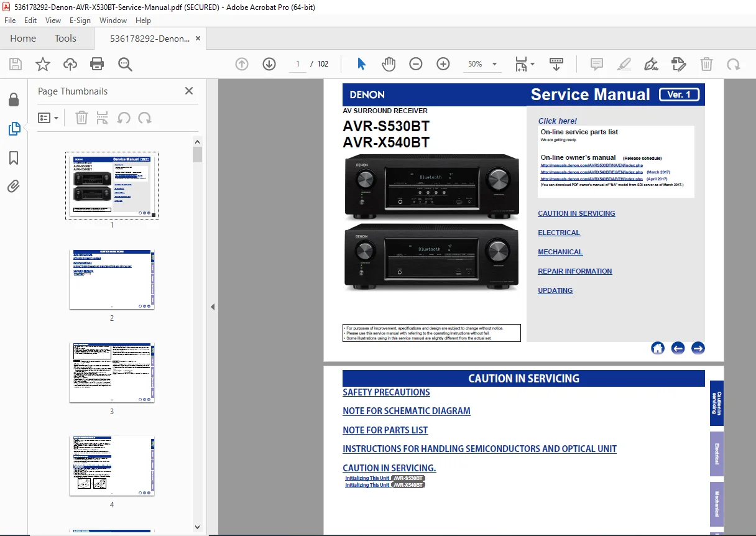Viewport: 756px width, 536px height.
Task: Click the toolbar trash delete icon
Action: 706,64
